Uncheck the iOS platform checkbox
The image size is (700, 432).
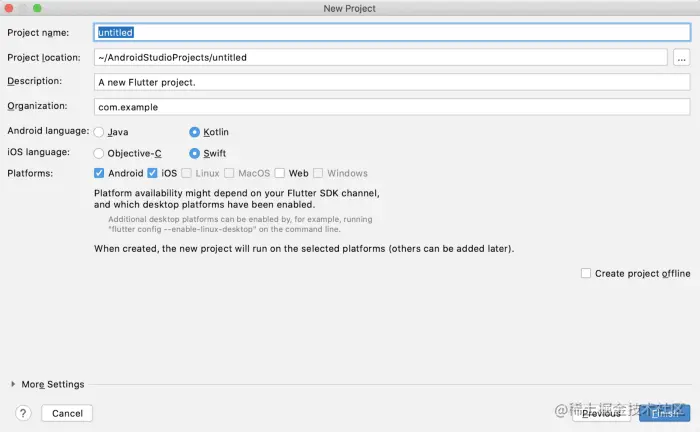(153, 173)
